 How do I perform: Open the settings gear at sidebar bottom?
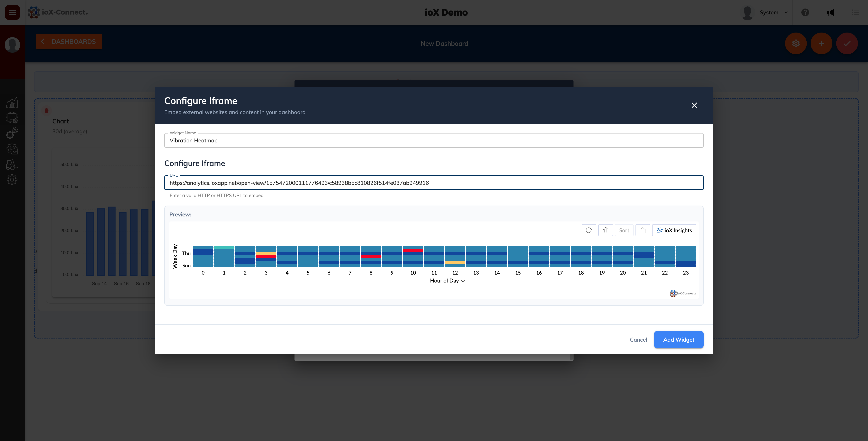click(x=12, y=180)
